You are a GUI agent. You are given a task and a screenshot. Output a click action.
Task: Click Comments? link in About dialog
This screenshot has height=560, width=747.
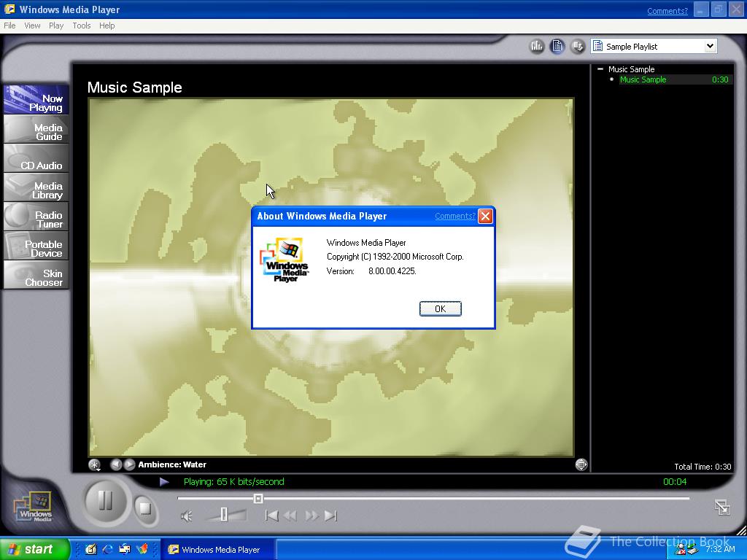pos(455,216)
